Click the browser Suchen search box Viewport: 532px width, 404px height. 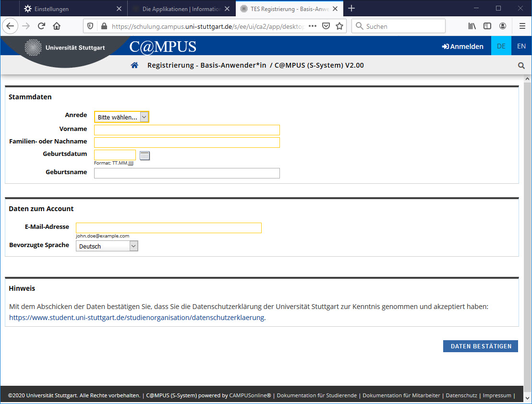pos(399,26)
